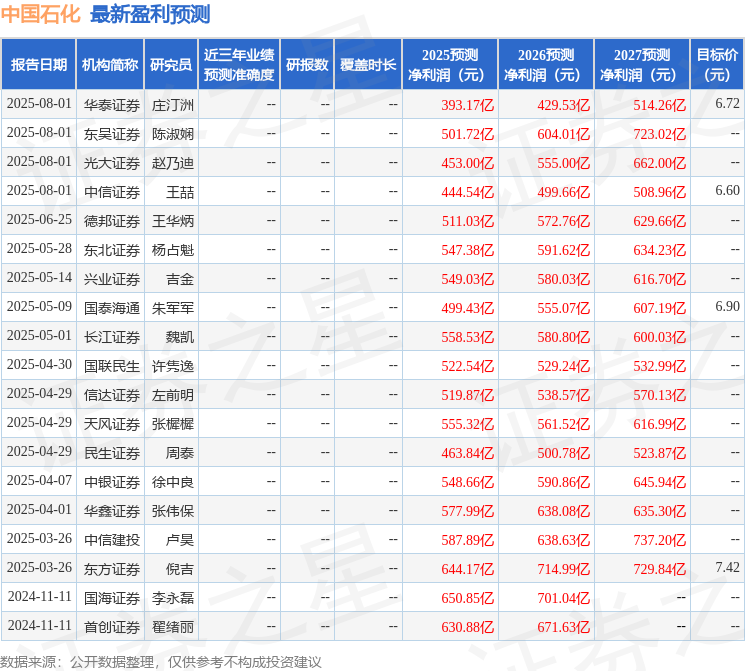
Task: Click researcher name 李永磊
Action: [172, 598]
